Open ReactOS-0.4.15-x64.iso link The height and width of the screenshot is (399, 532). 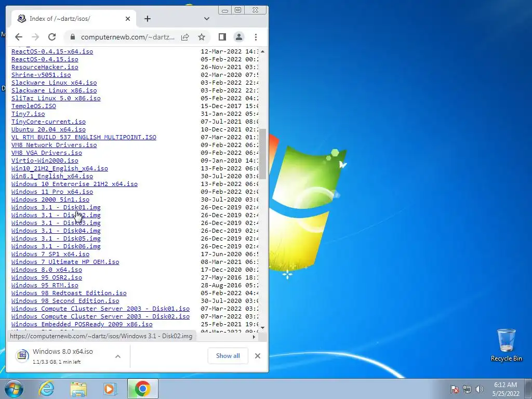(52, 51)
